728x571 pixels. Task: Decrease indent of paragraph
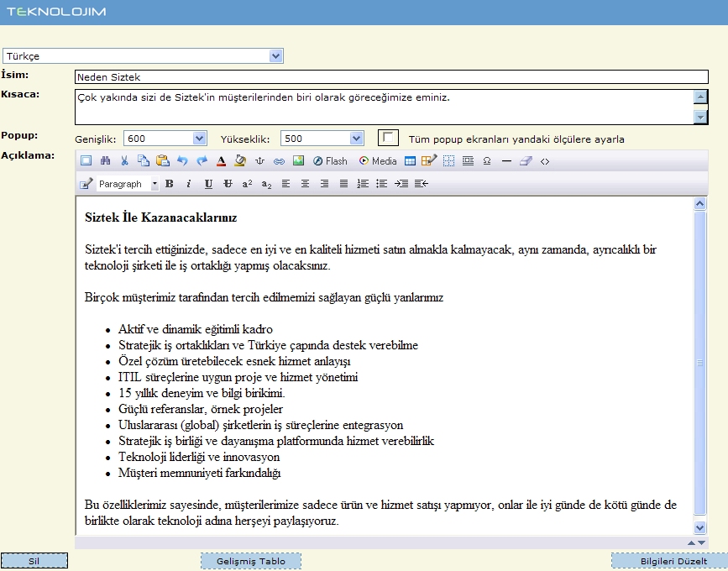point(422,184)
